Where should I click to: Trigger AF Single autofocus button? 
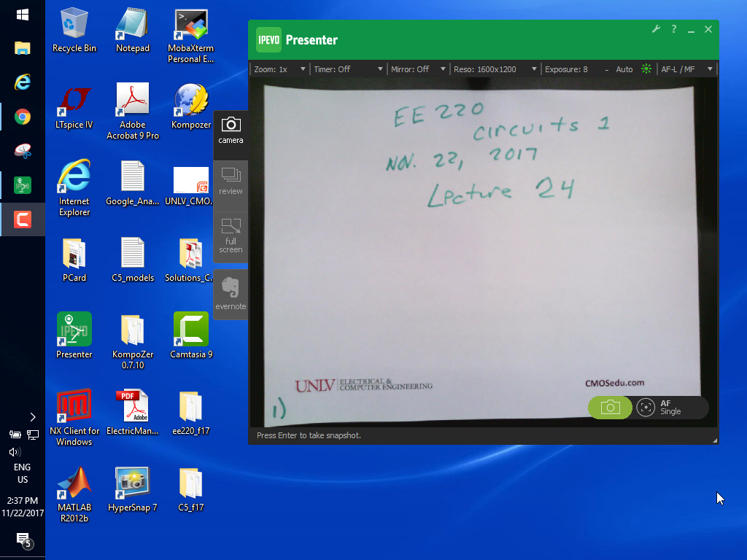[671, 408]
